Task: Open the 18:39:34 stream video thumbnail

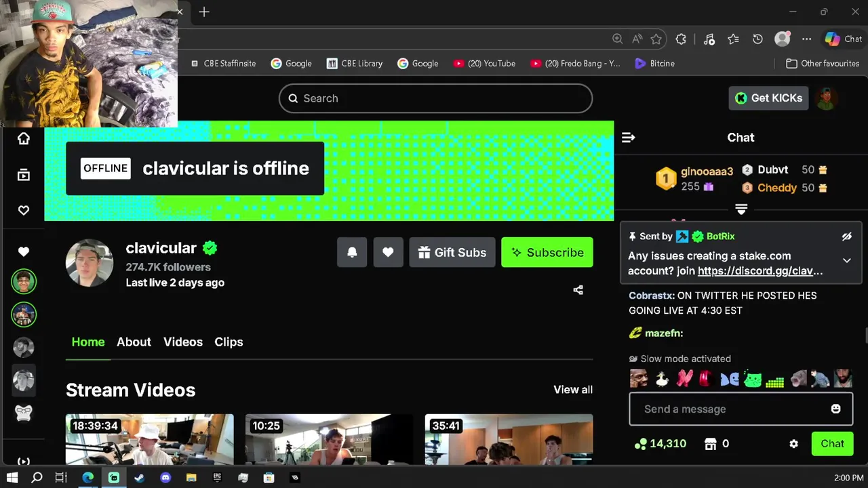Action: pyautogui.click(x=150, y=439)
